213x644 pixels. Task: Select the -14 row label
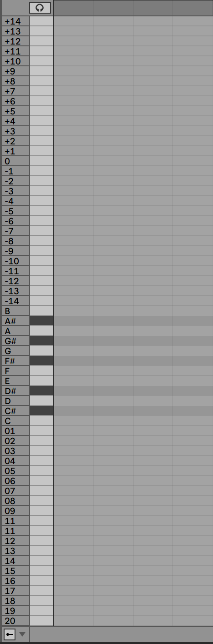pyautogui.click(x=12, y=301)
